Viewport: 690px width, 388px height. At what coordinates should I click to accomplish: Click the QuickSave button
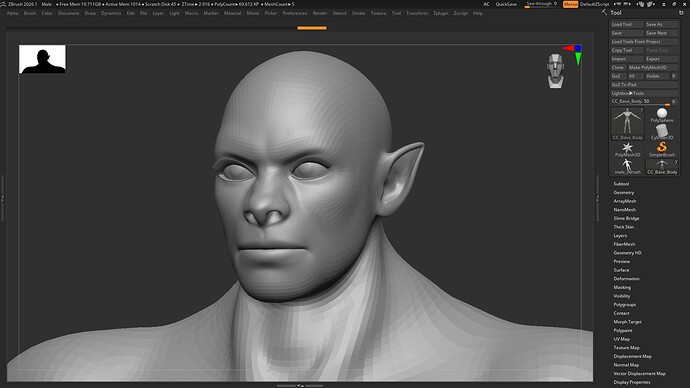click(506, 4)
